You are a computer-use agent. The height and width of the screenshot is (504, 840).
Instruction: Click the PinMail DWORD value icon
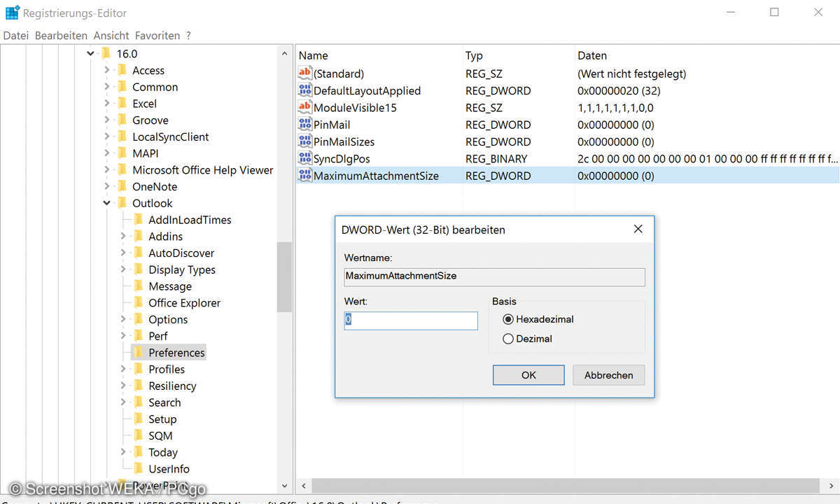tap(304, 125)
